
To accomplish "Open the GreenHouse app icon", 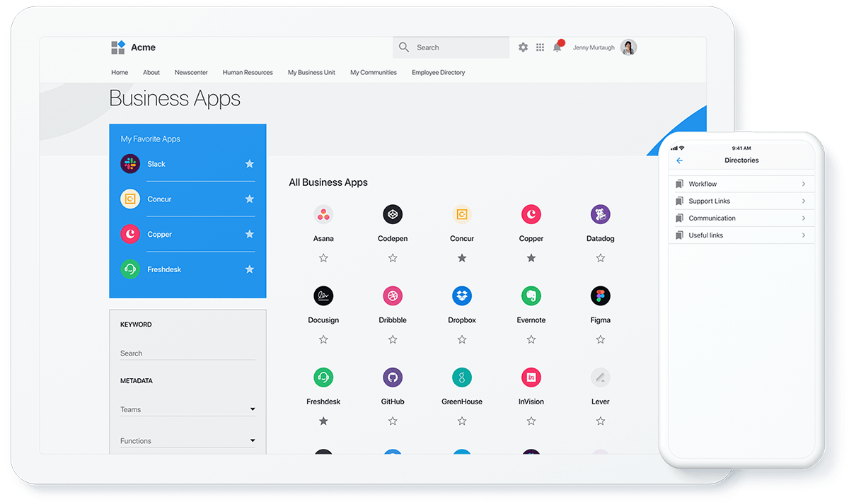I will [462, 377].
